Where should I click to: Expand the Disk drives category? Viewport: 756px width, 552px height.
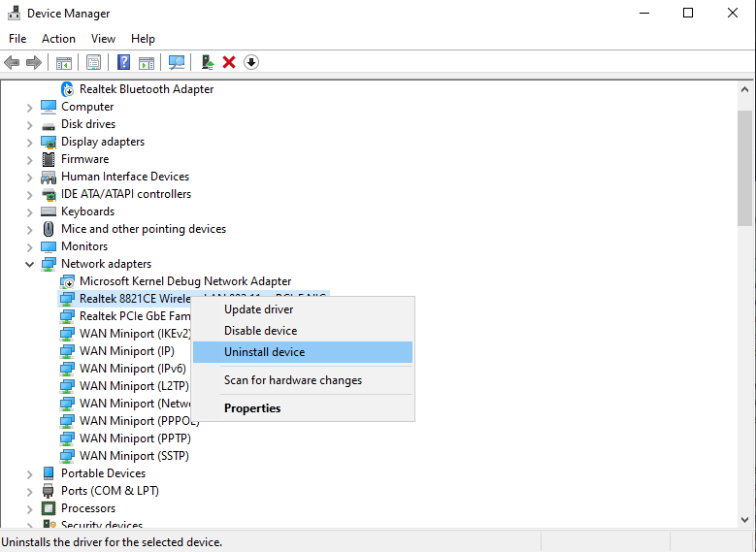(29, 124)
